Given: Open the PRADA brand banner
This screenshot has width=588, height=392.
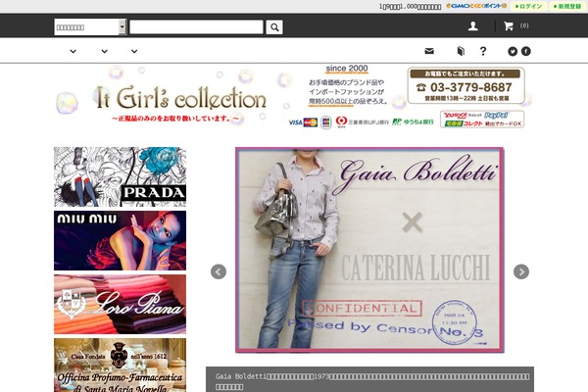Looking at the screenshot, I should pos(120,176).
